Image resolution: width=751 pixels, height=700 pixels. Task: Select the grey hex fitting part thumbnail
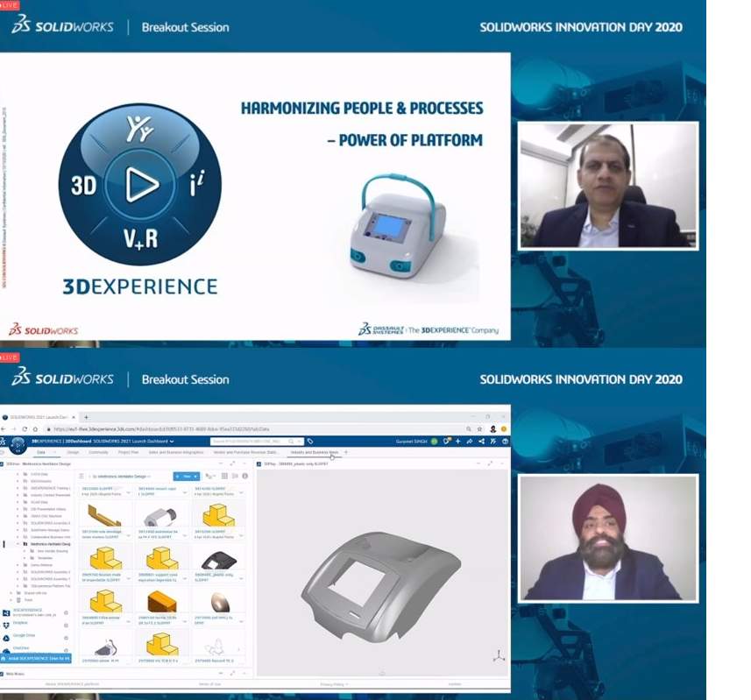coord(162,517)
